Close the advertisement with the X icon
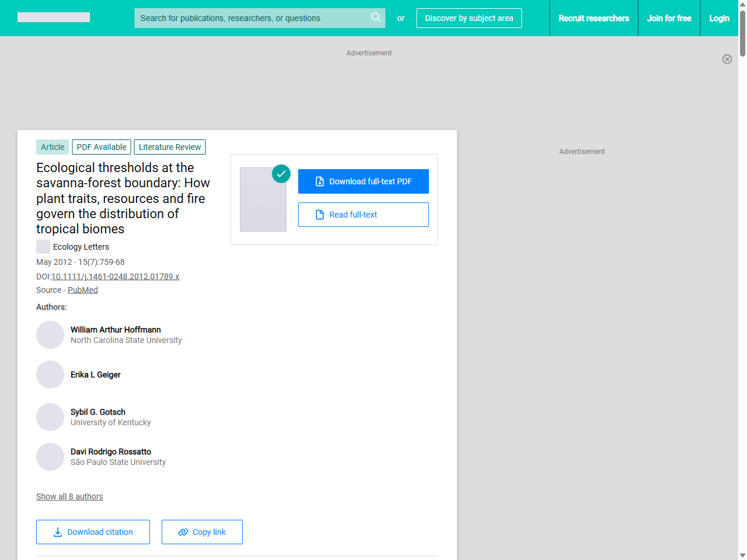Screen dimensions: 747x560 tap(727, 59)
